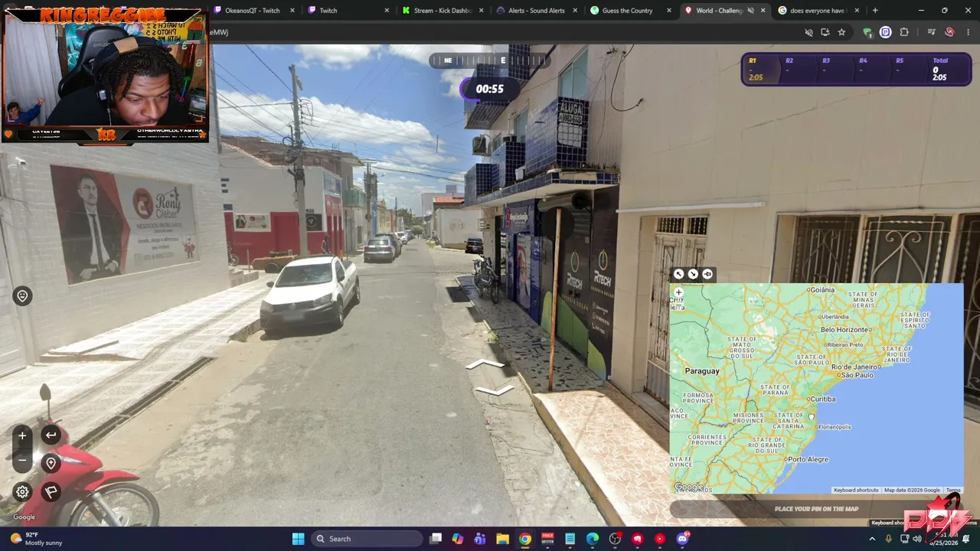The image size is (980, 551).
Task: Click the round pin button on the left edge
Action: 22,296
